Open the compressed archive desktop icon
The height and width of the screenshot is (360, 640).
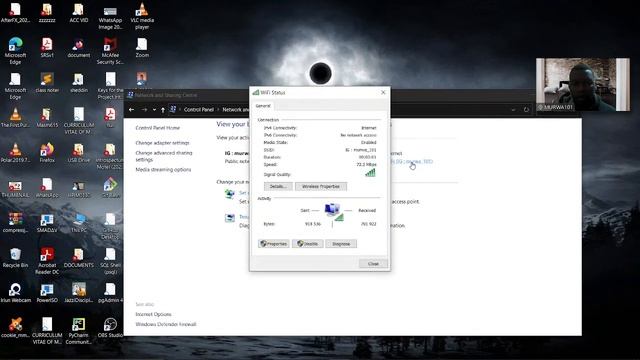15,223
